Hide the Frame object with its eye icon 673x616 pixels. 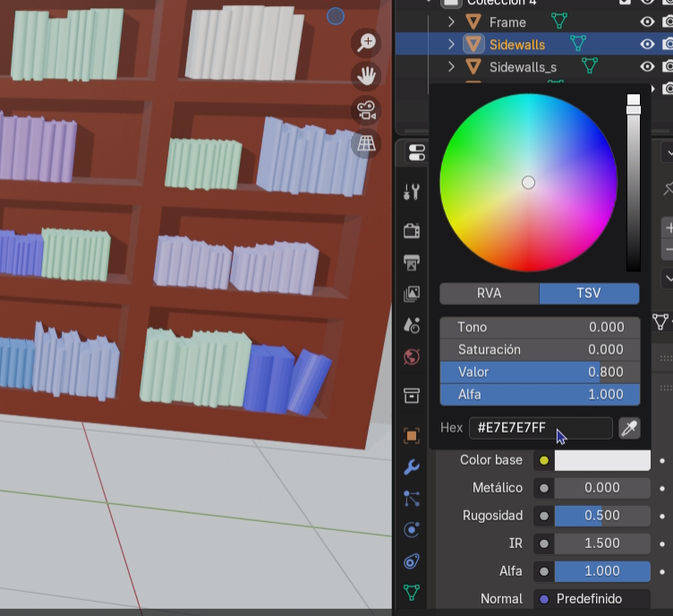pyautogui.click(x=647, y=21)
